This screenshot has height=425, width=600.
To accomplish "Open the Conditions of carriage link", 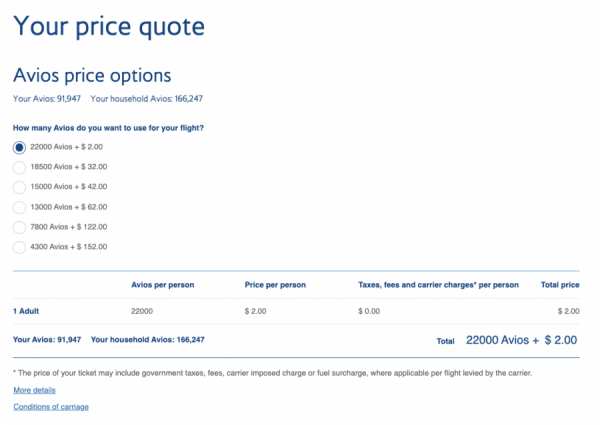I will (x=51, y=407).
